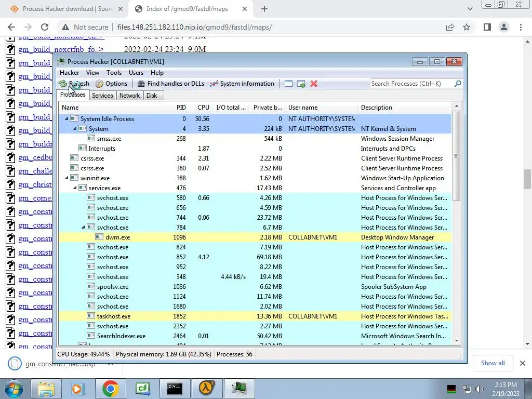This screenshot has height=399, width=532.
Task: Click Chrome back navigation arrow
Action: click(11, 27)
